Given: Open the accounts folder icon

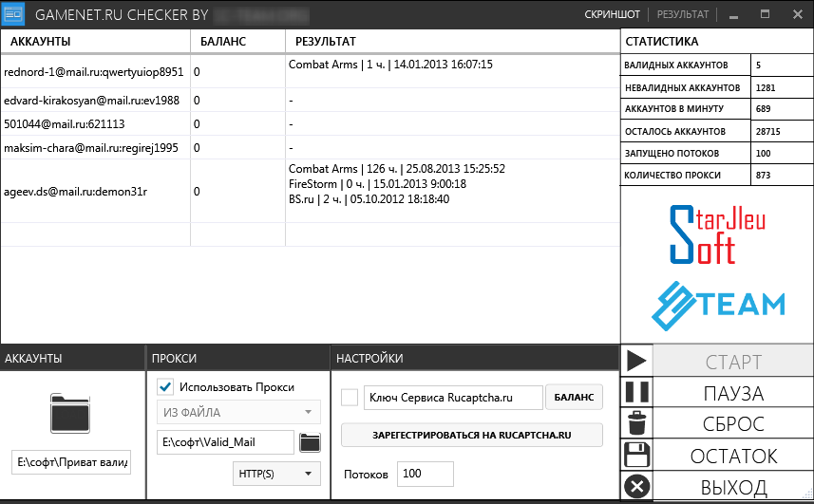Looking at the screenshot, I should [x=71, y=413].
